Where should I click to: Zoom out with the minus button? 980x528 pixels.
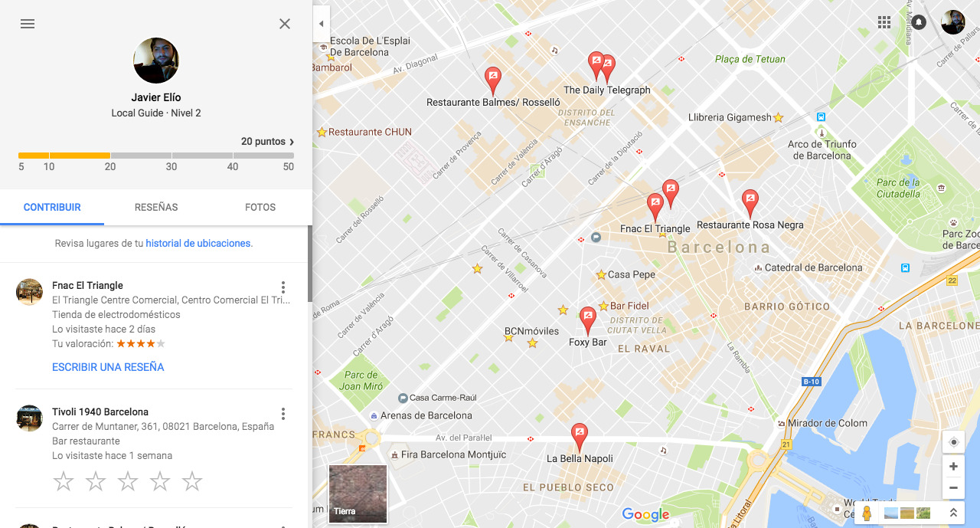(953, 488)
